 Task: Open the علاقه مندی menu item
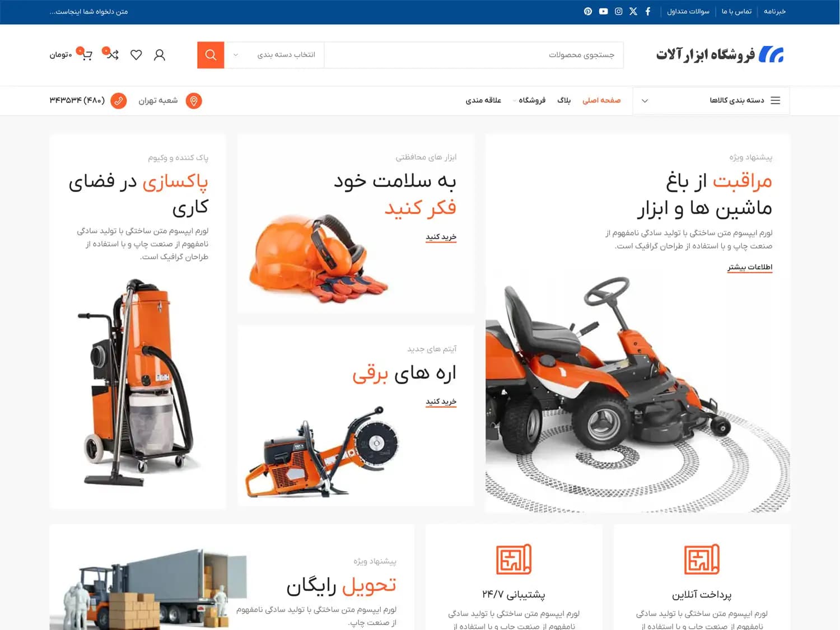(483, 100)
